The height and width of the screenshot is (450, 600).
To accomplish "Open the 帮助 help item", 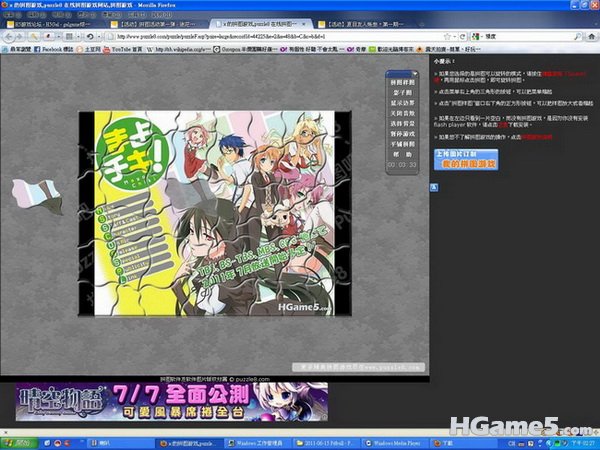I will 403,155.
